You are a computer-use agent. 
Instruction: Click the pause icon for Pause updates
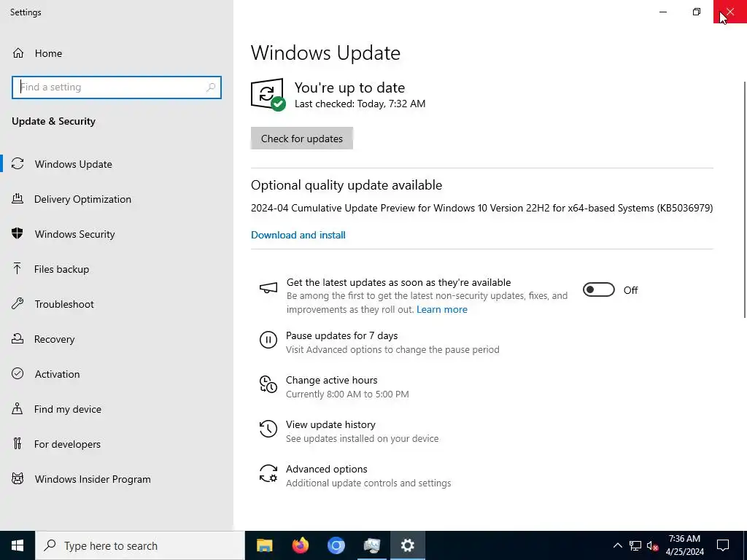[x=268, y=340]
